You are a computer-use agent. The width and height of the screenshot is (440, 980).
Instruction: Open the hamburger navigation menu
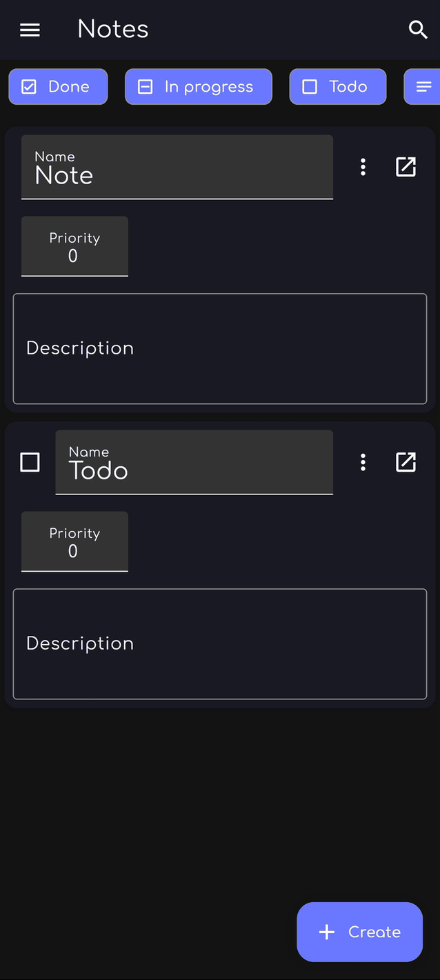30,30
